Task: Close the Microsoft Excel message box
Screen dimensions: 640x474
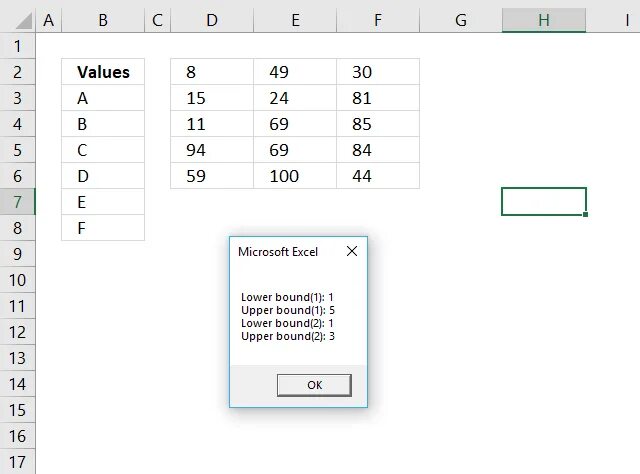Action: tap(351, 252)
